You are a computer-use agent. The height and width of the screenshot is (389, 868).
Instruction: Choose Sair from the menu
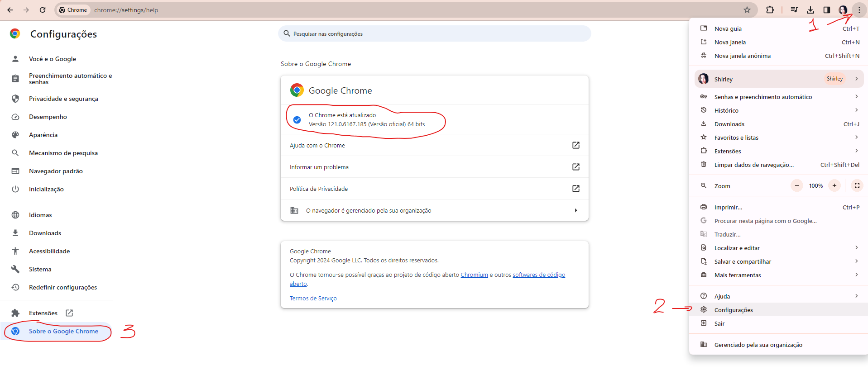[x=778, y=323]
